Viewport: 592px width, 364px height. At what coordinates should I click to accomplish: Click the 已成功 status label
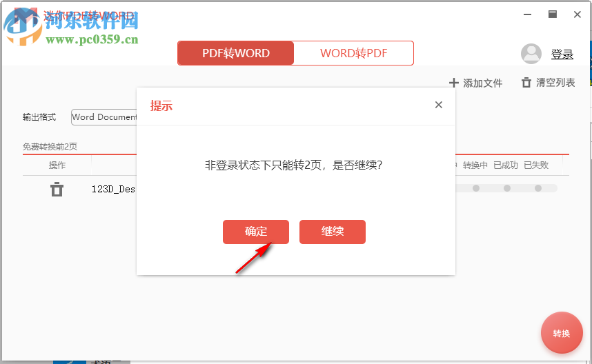[506, 165]
